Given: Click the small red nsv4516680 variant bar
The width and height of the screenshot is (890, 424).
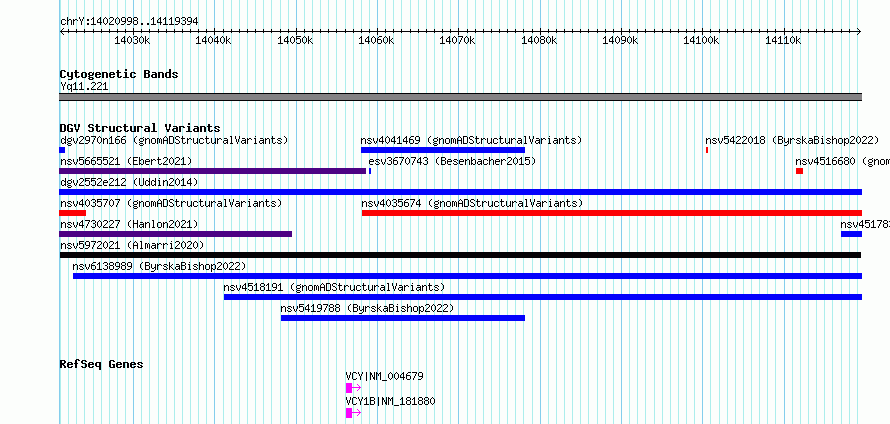Looking at the screenshot, I should click(x=799, y=171).
